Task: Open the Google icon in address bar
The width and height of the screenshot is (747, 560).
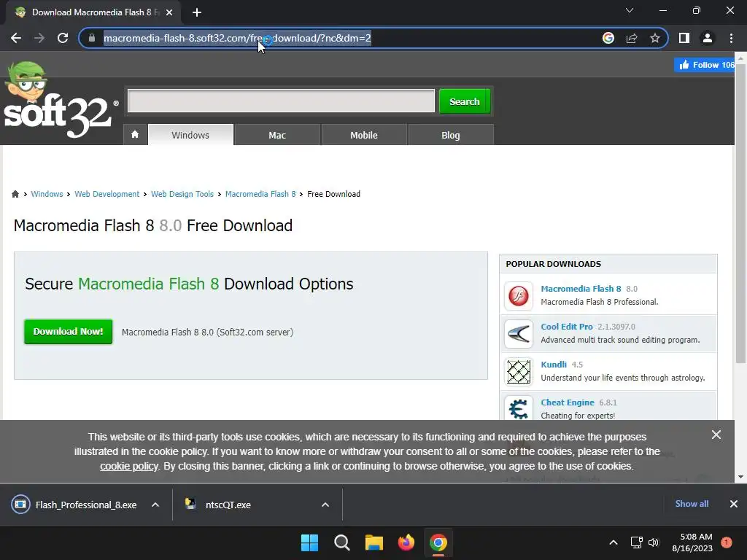Action: click(x=608, y=38)
